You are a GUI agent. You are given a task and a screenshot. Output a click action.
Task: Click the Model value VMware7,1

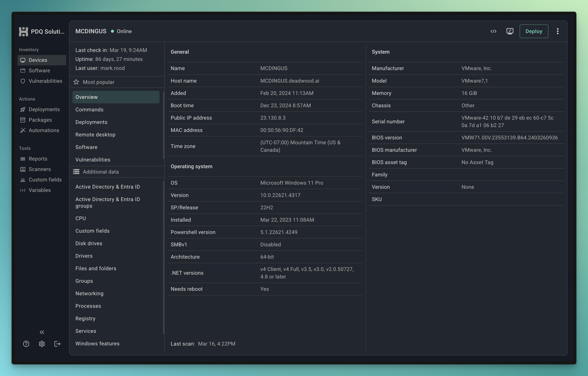pos(474,81)
